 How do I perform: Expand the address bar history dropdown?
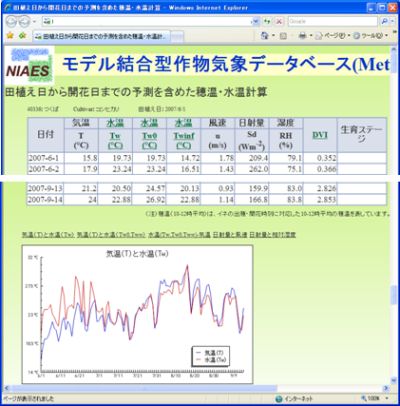pyautogui.click(x=256, y=22)
